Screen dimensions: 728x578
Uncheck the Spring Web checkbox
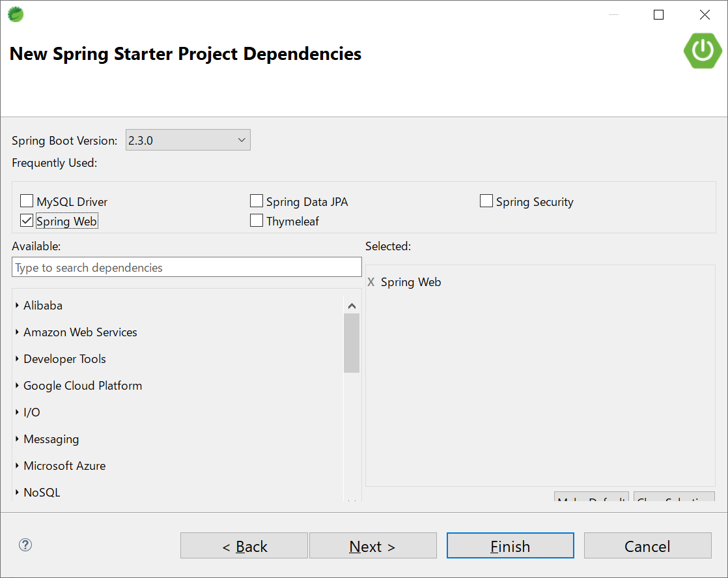[27, 221]
